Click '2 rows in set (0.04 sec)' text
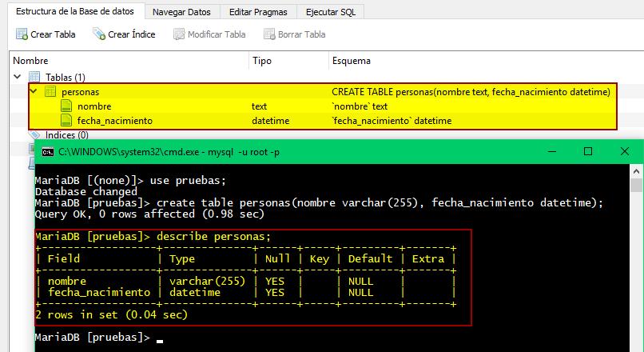The width and height of the screenshot is (644, 352). [111, 315]
